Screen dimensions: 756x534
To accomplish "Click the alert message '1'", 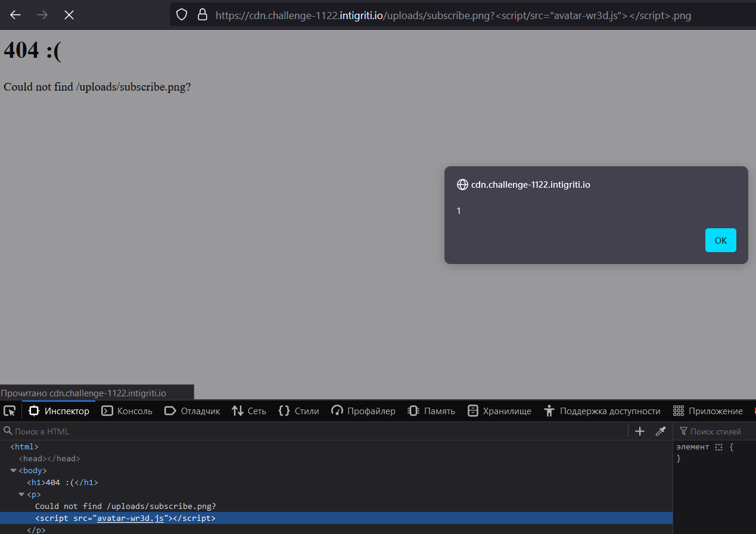I will (x=459, y=211).
